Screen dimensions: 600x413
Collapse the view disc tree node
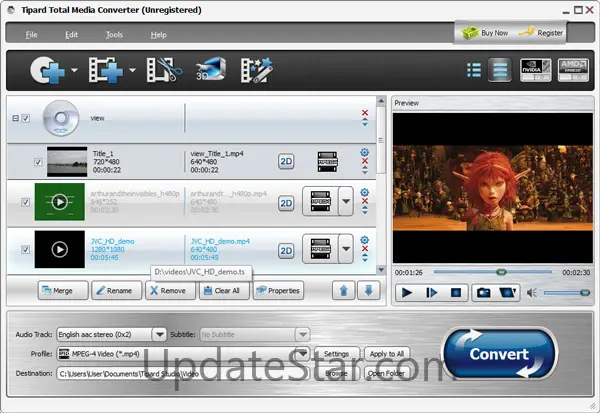tap(15, 118)
